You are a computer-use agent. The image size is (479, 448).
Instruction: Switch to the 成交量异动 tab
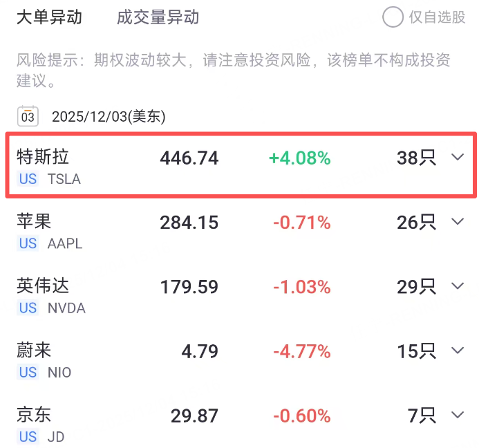[x=158, y=17]
